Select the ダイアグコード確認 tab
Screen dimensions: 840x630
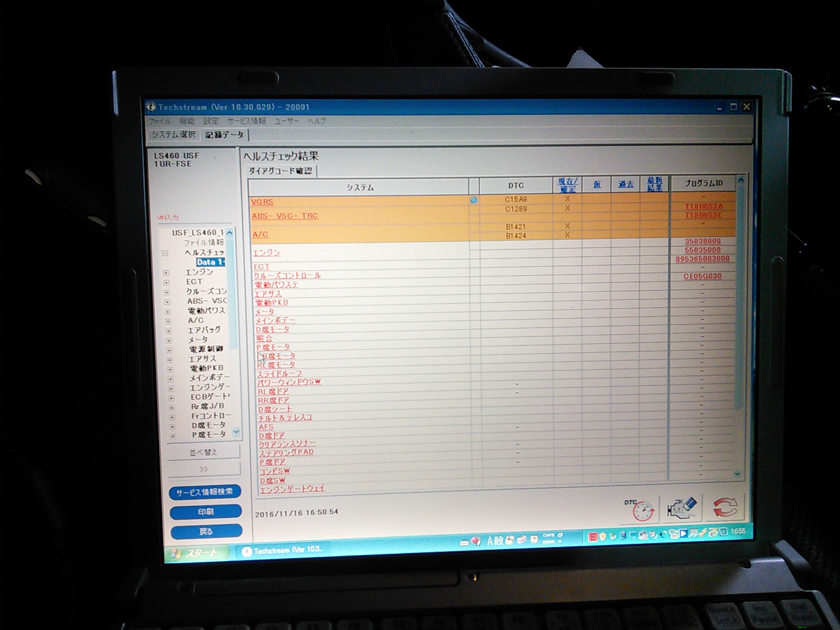point(280,171)
